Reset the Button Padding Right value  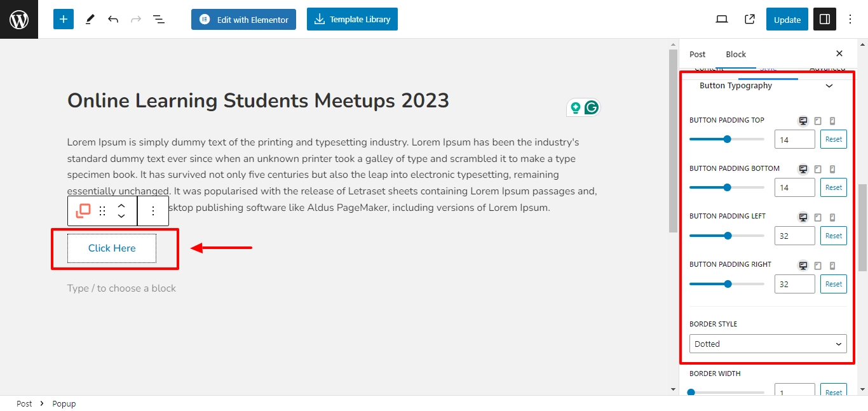click(834, 284)
